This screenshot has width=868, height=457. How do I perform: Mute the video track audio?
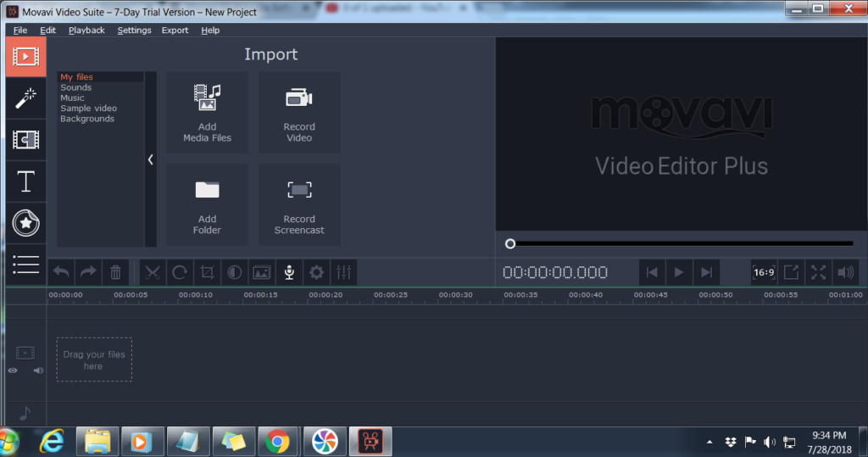pos(38,371)
